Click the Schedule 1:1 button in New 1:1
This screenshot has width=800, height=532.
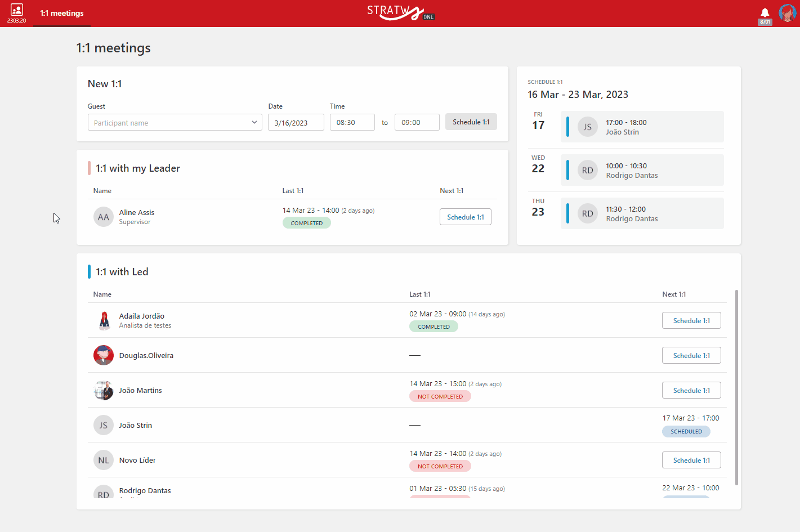coord(471,122)
